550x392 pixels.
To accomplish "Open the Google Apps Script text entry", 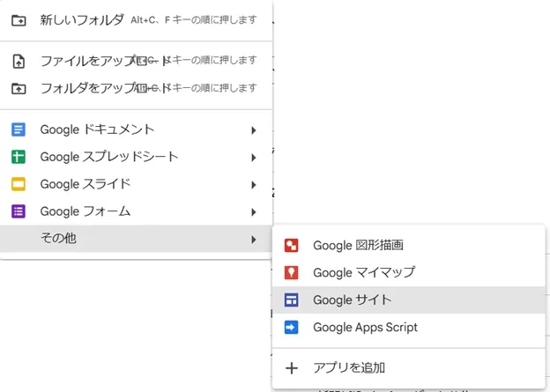I will pyautogui.click(x=365, y=327).
